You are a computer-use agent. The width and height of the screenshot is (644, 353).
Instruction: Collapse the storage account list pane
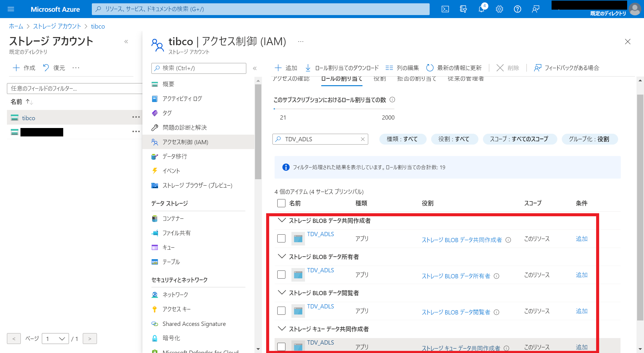126,42
